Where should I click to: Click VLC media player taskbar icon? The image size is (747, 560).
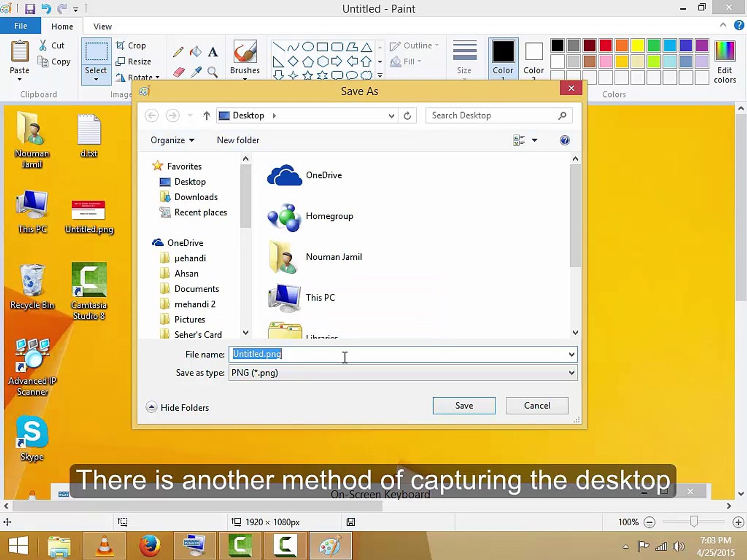point(105,545)
